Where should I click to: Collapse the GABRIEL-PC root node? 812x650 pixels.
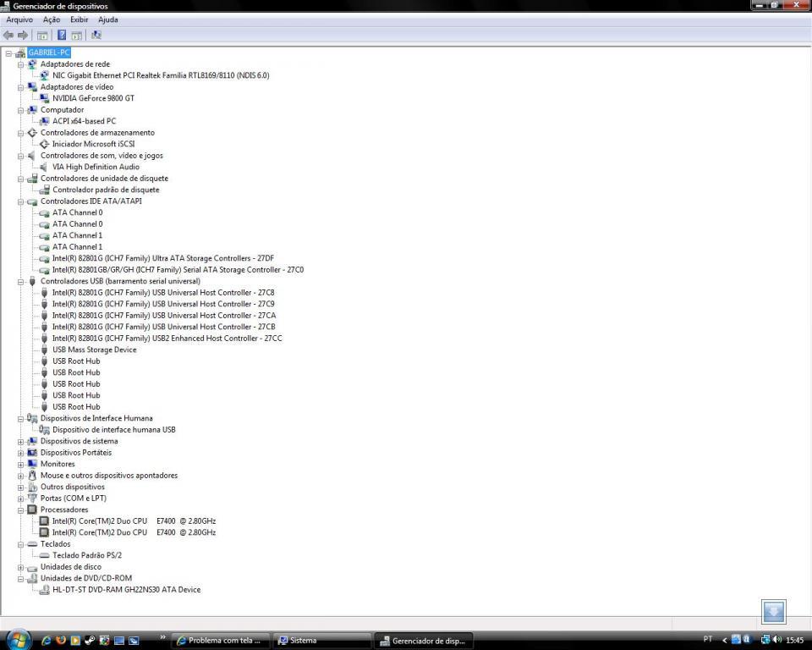8,52
